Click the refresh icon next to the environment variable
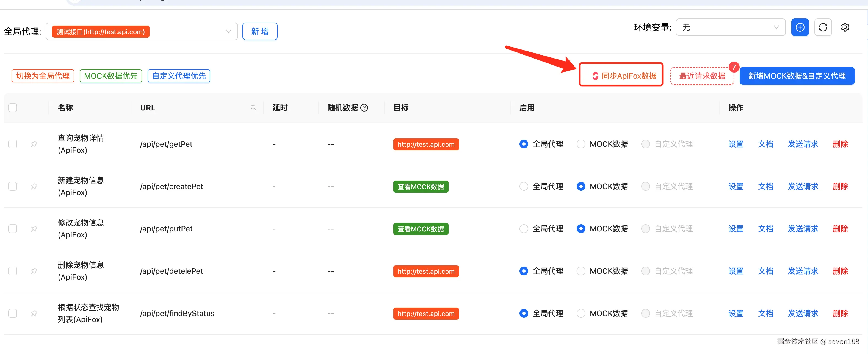The height and width of the screenshot is (354, 868). click(x=823, y=27)
